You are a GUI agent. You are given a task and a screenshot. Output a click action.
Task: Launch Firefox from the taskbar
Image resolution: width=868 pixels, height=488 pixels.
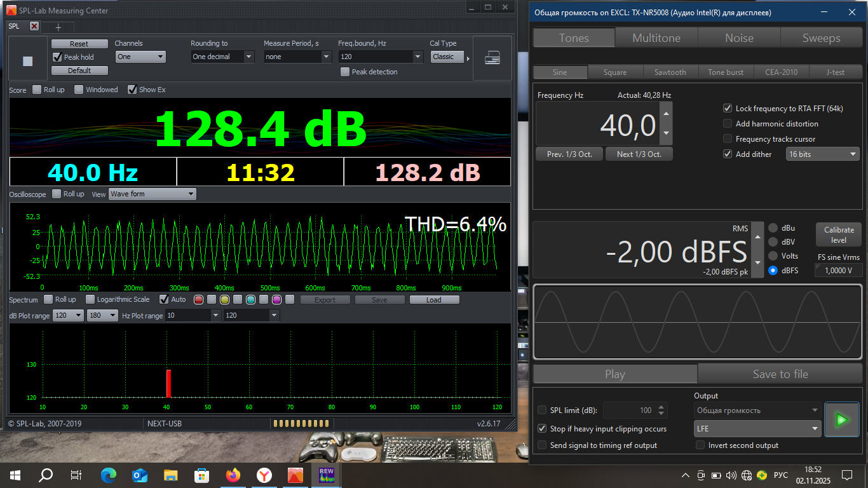[234, 475]
